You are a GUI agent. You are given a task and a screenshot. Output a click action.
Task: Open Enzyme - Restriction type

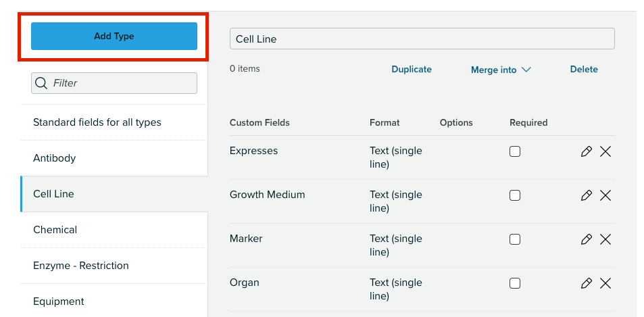pyautogui.click(x=114, y=265)
